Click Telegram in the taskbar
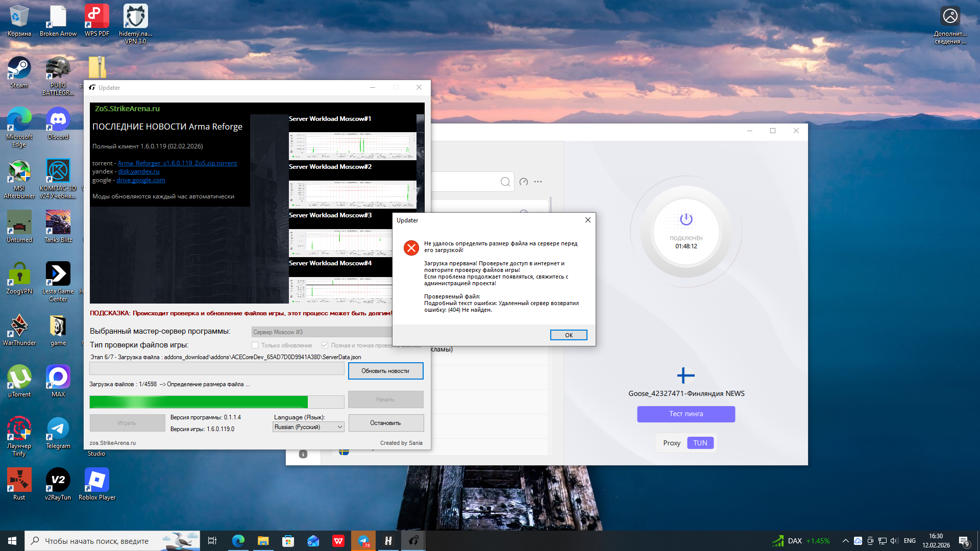Image resolution: width=980 pixels, height=551 pixels. (363, 541)
